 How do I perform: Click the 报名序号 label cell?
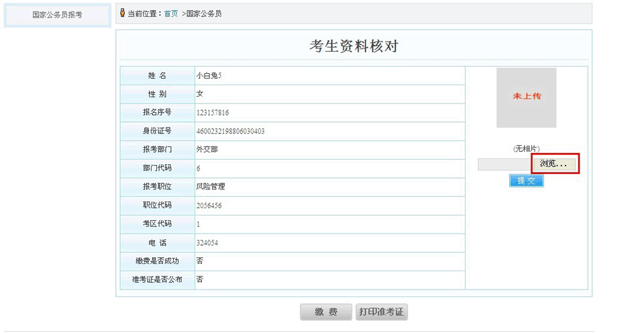[x=157, y=113]
